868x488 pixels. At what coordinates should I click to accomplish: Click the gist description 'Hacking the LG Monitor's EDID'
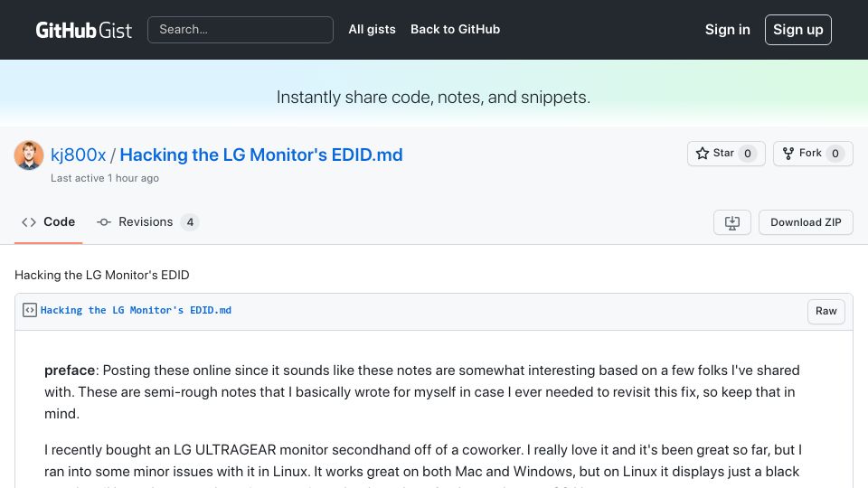pyautogui.click(x=102, y=275)
